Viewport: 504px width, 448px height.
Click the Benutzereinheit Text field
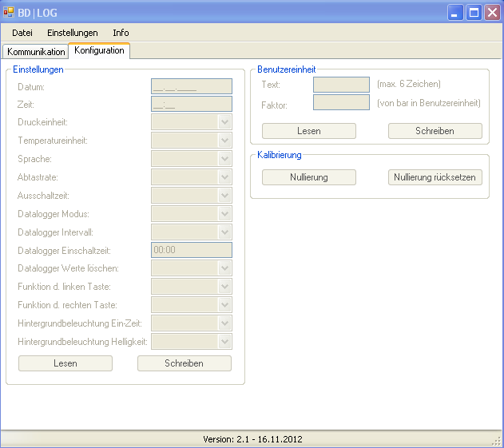click(341, 85)
